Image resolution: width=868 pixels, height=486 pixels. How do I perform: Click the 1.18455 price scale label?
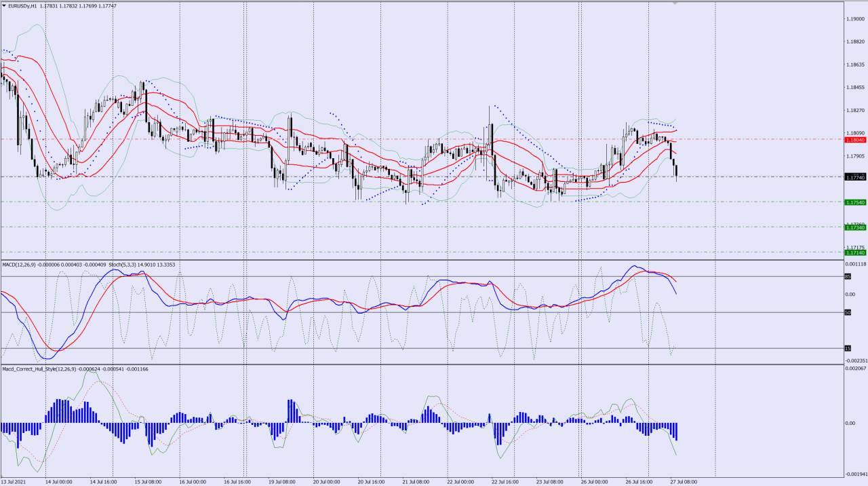(x=855, y=88)
